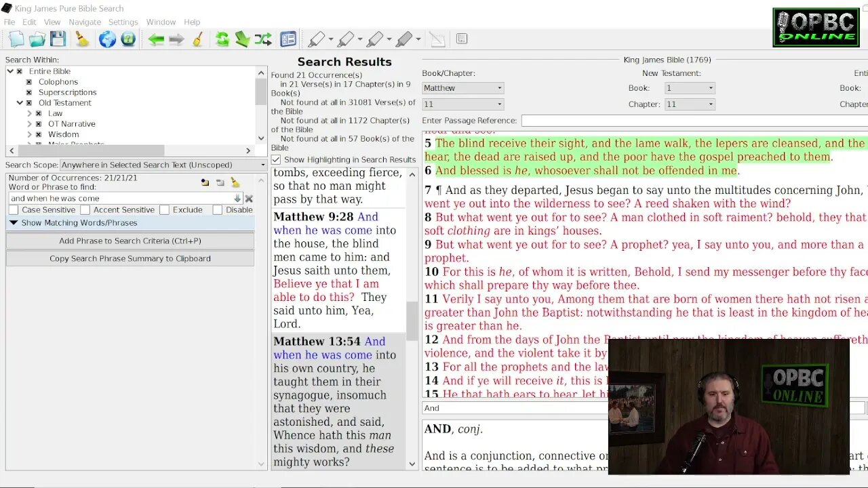Viewport: 868px width, 488px height.
Task: Toggle the Entire Bible tree checkbox
Action: (x=20, y=71)
